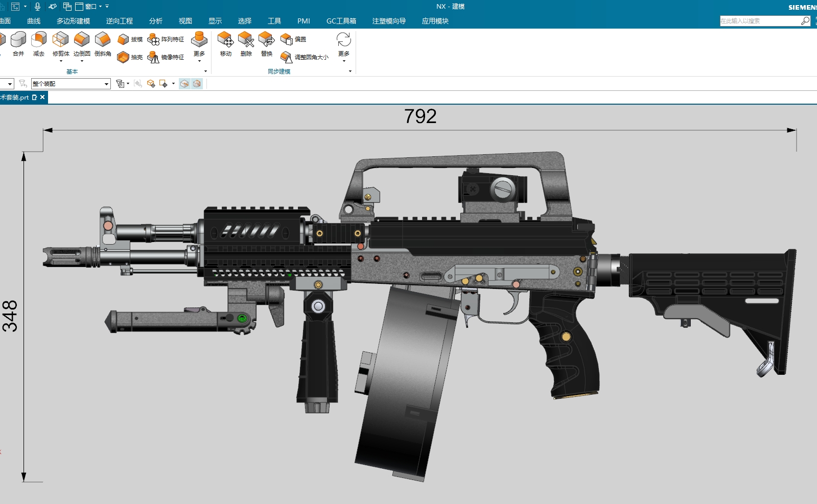The image size is (817, 504).
Task: Open the 曲线 ribbon tab
Action: tap(34, 21)
